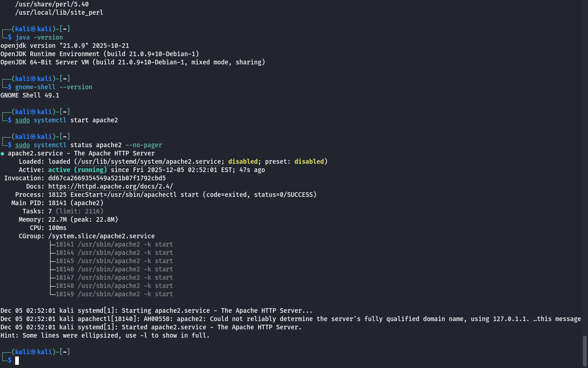
Task: Click the green status dot beside apache2.service
Action: 3,154
